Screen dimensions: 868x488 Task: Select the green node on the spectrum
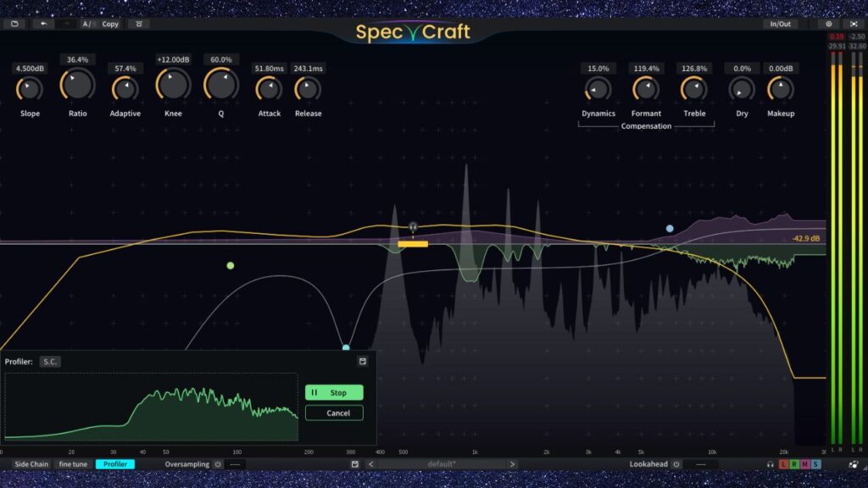point(231,265)
